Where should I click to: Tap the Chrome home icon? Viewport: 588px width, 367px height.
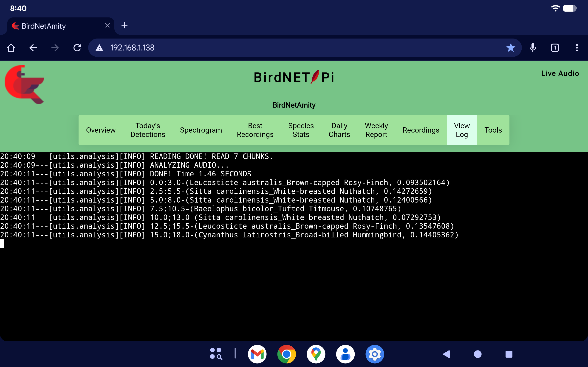pyautogui.click(x=11, y=47)
